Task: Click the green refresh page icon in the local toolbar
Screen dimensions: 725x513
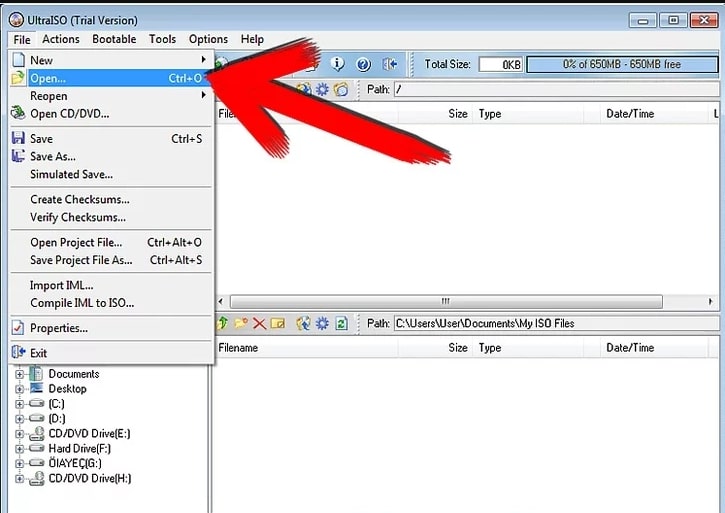Action: (x=341, y=323)
